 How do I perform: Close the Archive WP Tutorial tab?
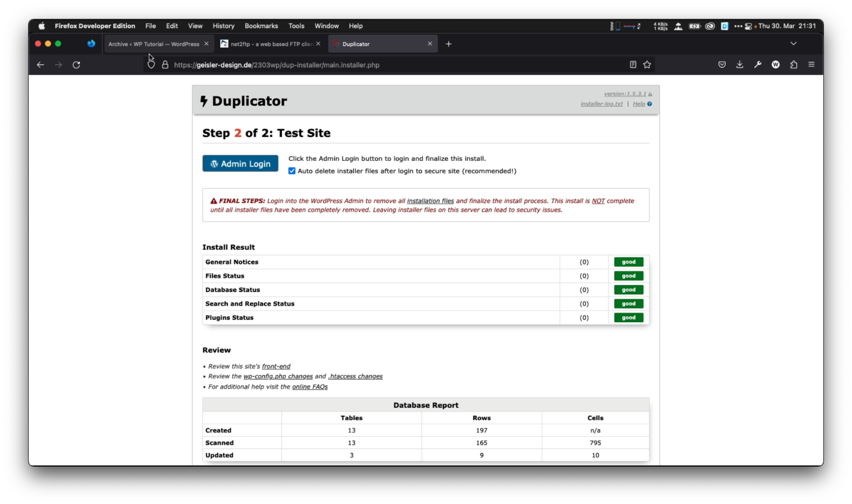point(206,44)
